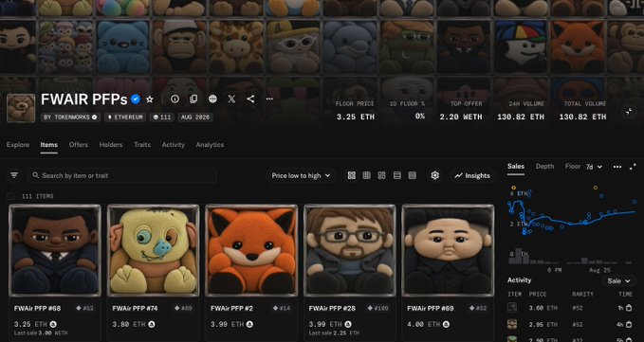Open the filters panel icon
The width and height of the screenshot is (644, 342).
point(14,175)
